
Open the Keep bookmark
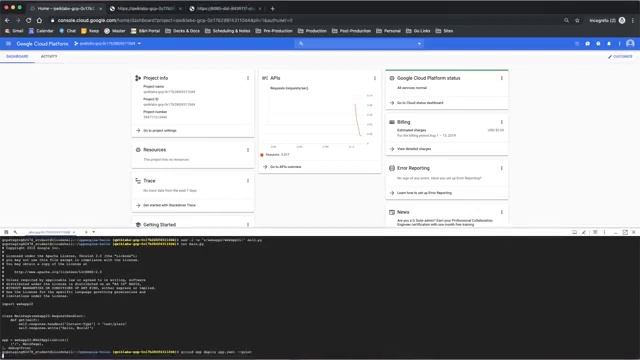coord(90,31)
